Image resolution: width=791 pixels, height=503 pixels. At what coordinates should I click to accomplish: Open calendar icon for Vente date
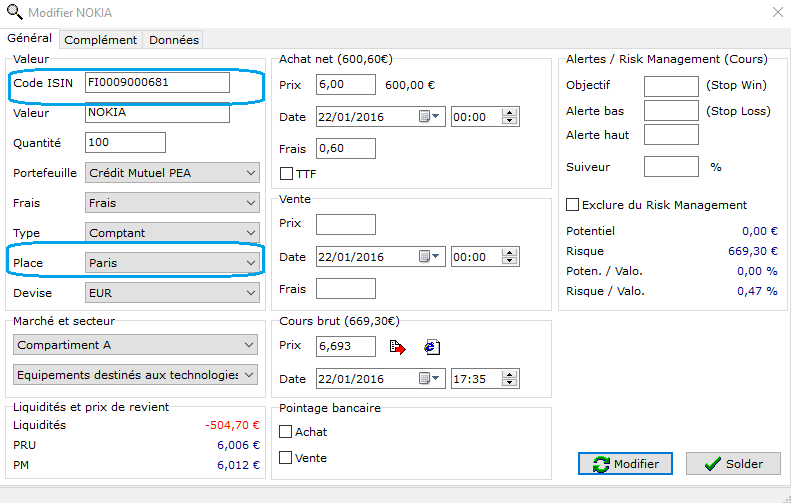[x=424, y=257]
